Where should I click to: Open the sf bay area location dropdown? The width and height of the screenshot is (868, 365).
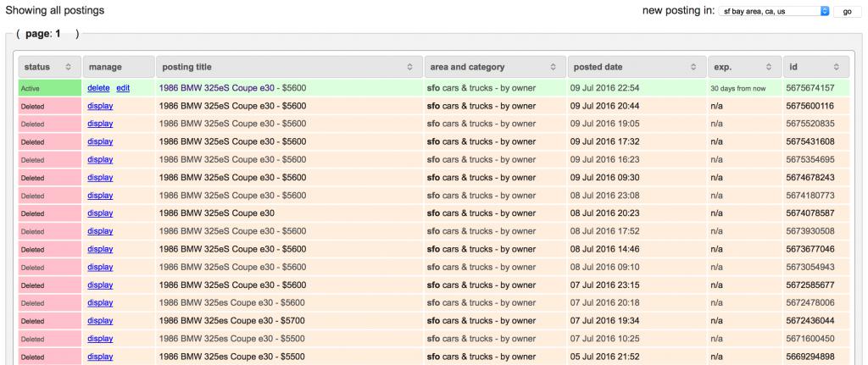tap(774, 11)
